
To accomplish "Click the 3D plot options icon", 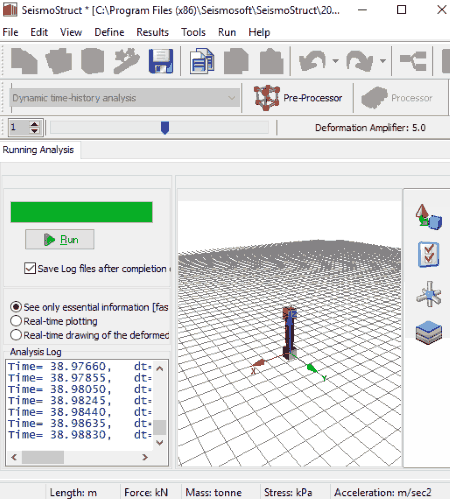I will pos(428,217).
